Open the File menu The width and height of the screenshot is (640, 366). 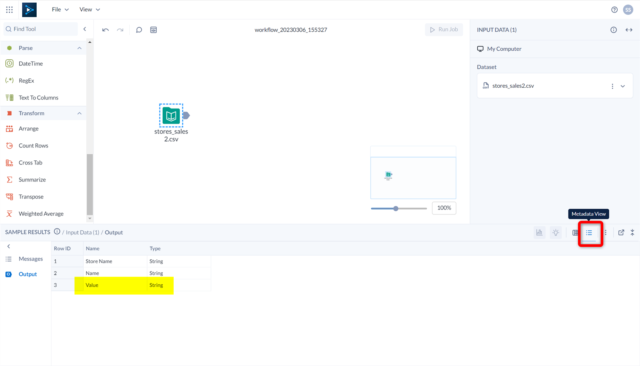pyautogui.click(x=60, y=9)
